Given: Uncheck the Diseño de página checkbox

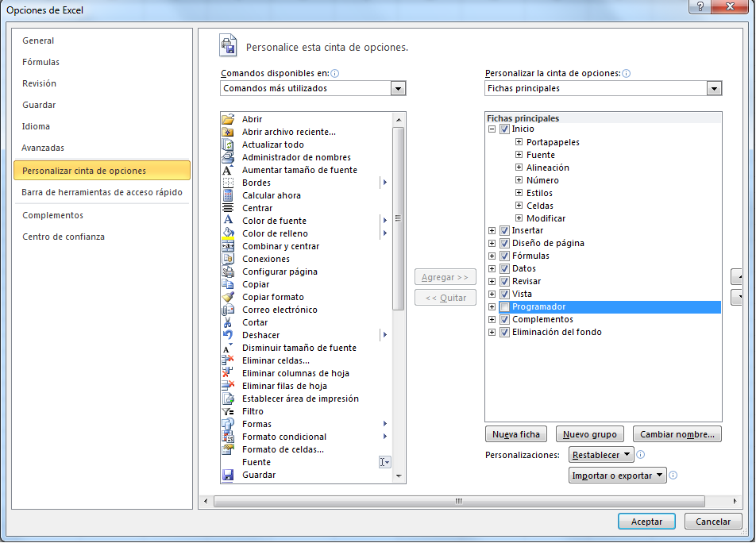Looking at the screenshot, I should click(x=504, y=243).
